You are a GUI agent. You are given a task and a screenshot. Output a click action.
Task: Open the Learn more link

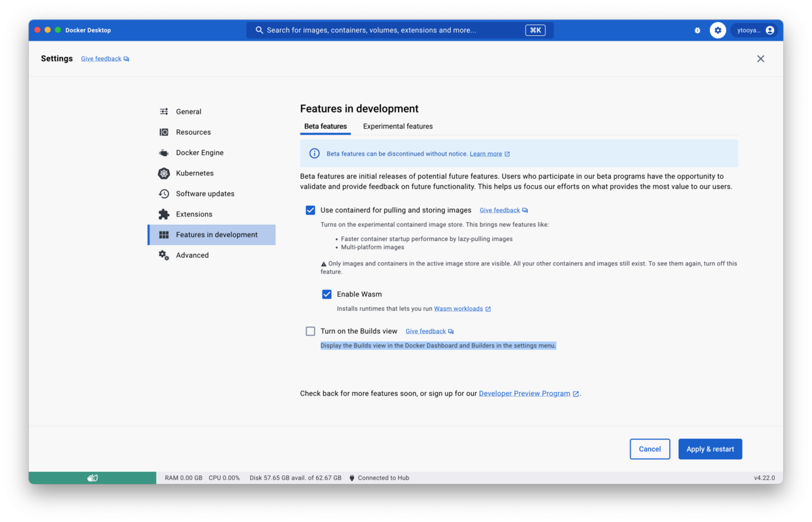486,154
